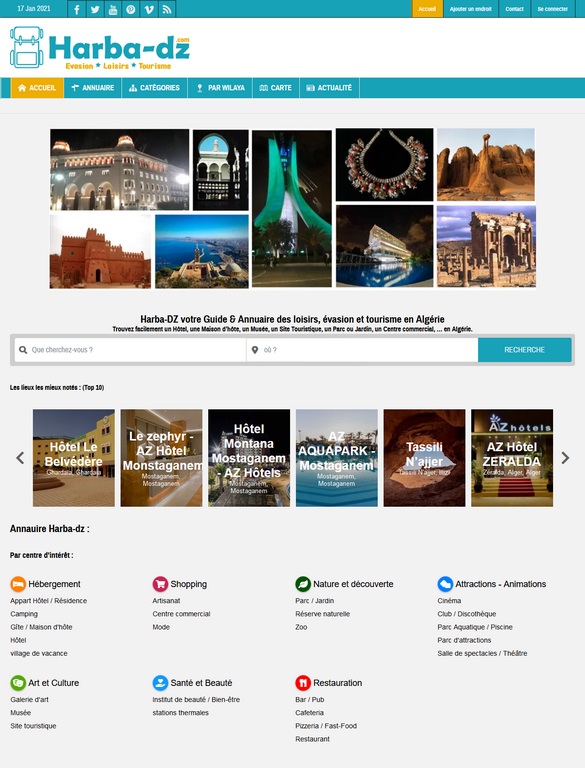Open the PAR WILAYA menu item
The width and height of the screenshot is (585, 768).
point(220,88)
